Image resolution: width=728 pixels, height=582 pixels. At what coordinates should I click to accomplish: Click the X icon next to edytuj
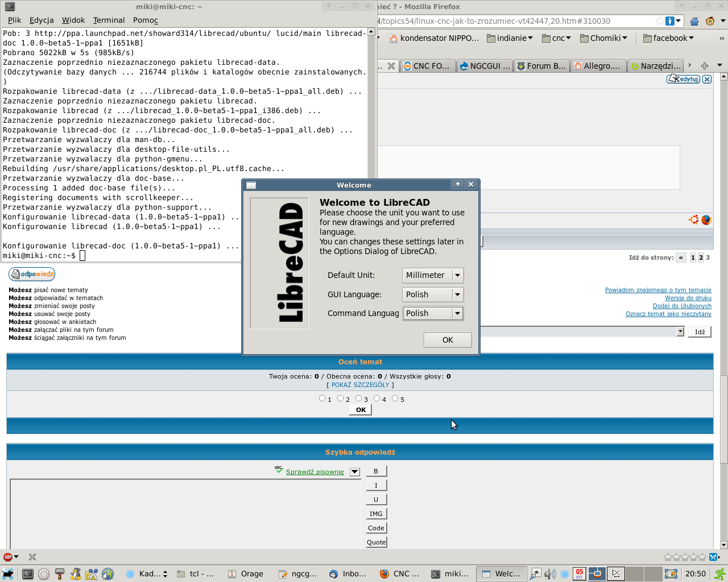[x=707, y=79]
